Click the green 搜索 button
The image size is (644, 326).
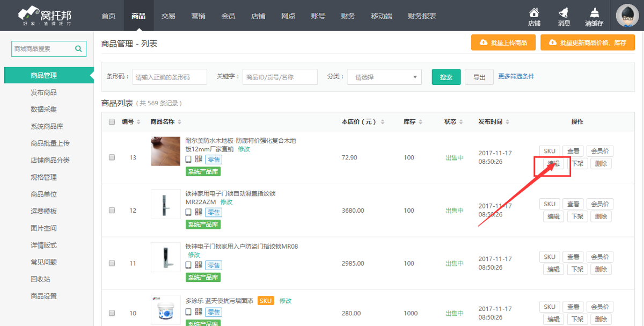coord(446,77)
